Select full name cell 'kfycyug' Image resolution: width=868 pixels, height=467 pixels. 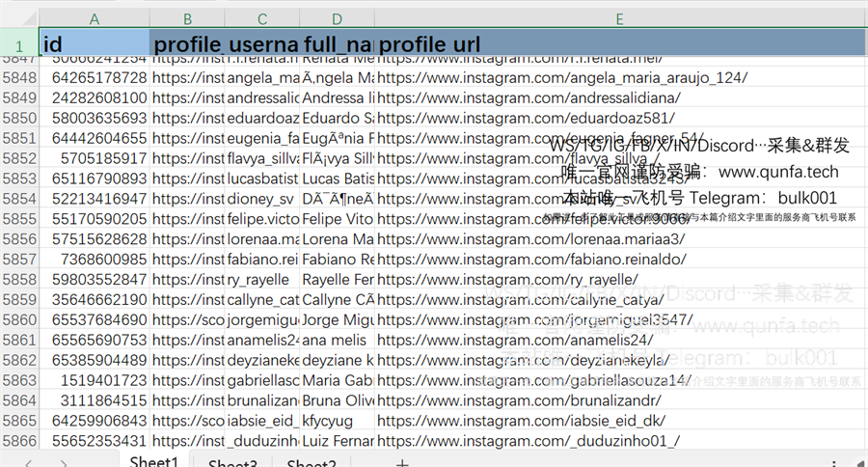[x=338, y=421]
